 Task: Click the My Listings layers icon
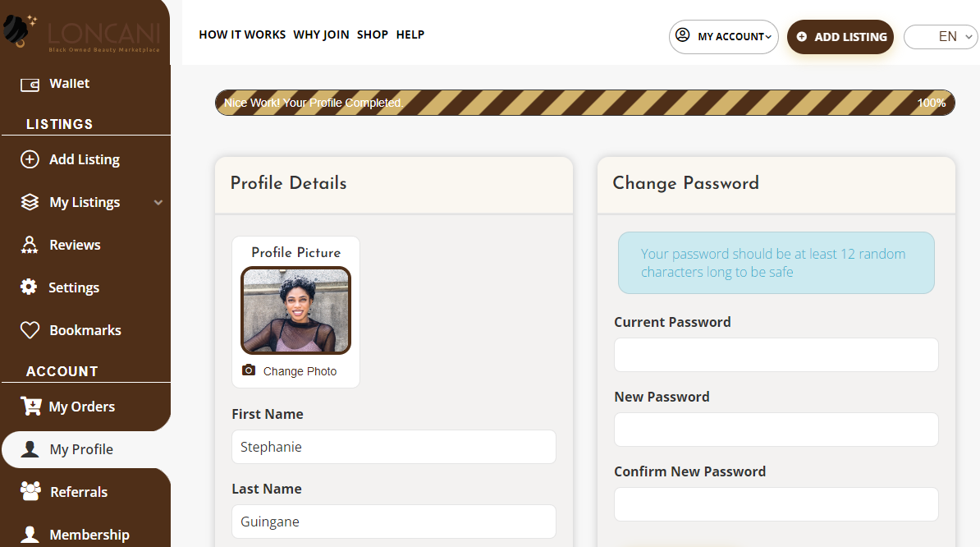tap(30, 202)
